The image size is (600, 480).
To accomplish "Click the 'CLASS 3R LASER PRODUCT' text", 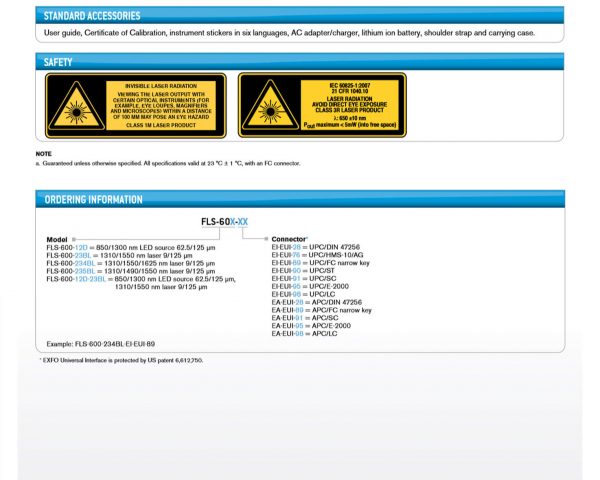I will click(349, 110).
